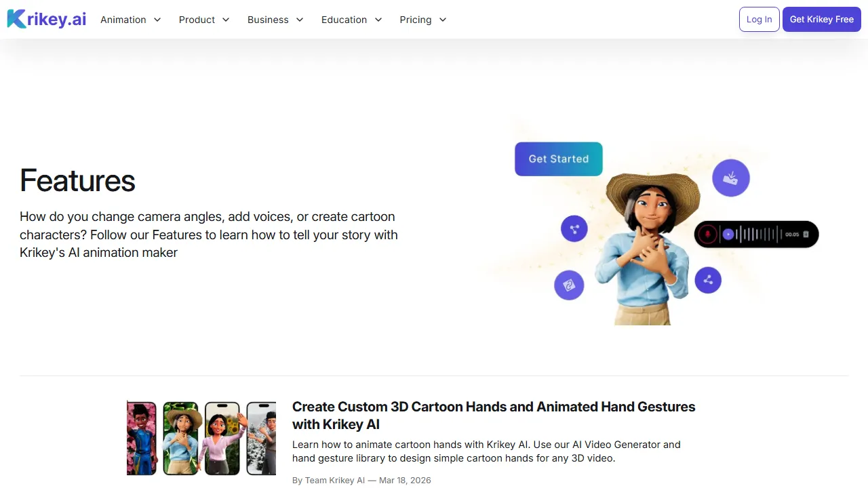Click the Features heading
This screenshot has width=868, height=488.
pos(77,180)
